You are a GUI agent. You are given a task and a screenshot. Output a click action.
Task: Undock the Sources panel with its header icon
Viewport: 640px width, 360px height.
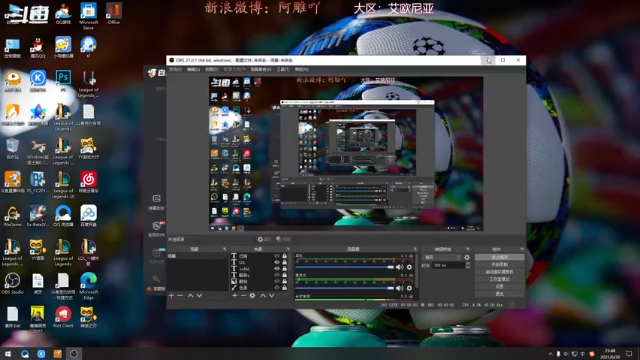click(x=288, y=249)
